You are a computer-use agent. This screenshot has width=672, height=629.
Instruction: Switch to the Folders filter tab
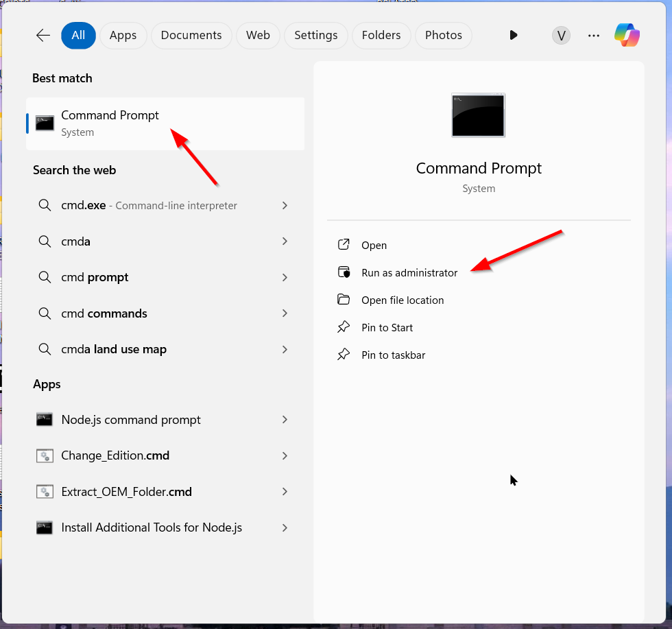coord(381,35)
